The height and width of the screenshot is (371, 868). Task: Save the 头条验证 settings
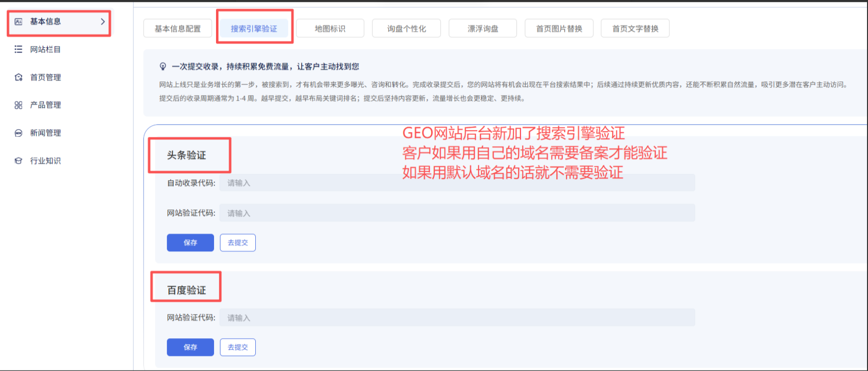190,242
